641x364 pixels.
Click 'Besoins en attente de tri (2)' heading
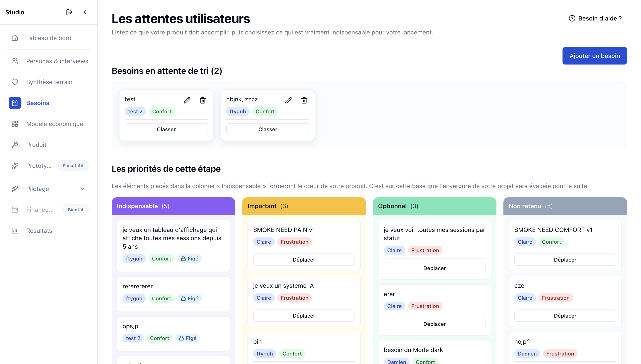(167, 71)
